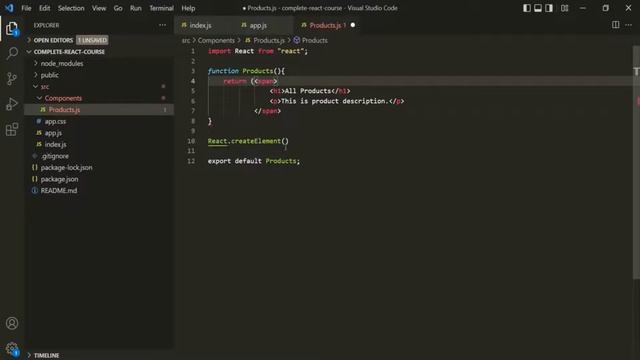Open the Accounts icon in activity bar
The width and height of the screenshot is (640, 360).
pos(12,323)
